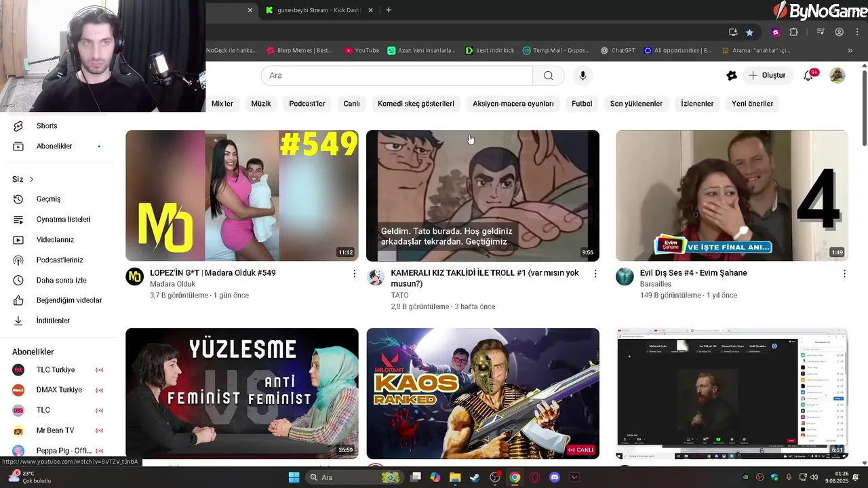Open Steam from the taskbar

pyautogui.click(x=475, y=477)
